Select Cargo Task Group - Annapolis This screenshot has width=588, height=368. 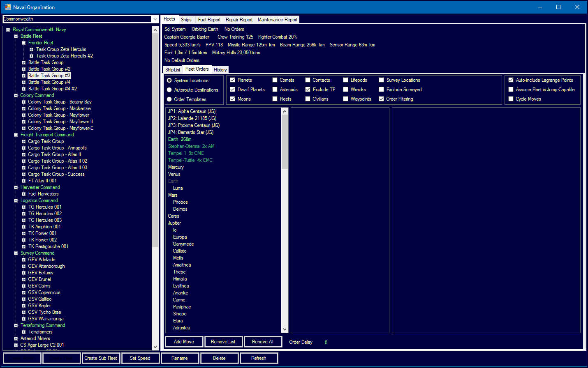[x=57, y=148]
